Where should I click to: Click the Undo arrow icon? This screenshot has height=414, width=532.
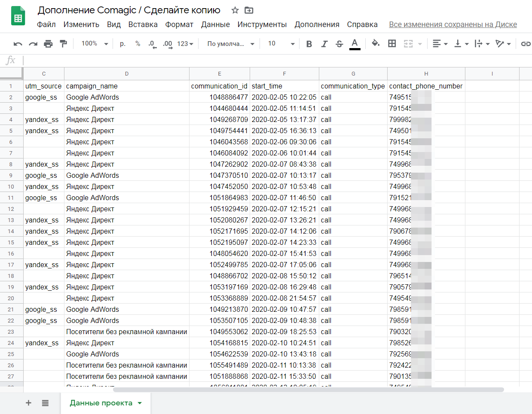tap(18, 44)
